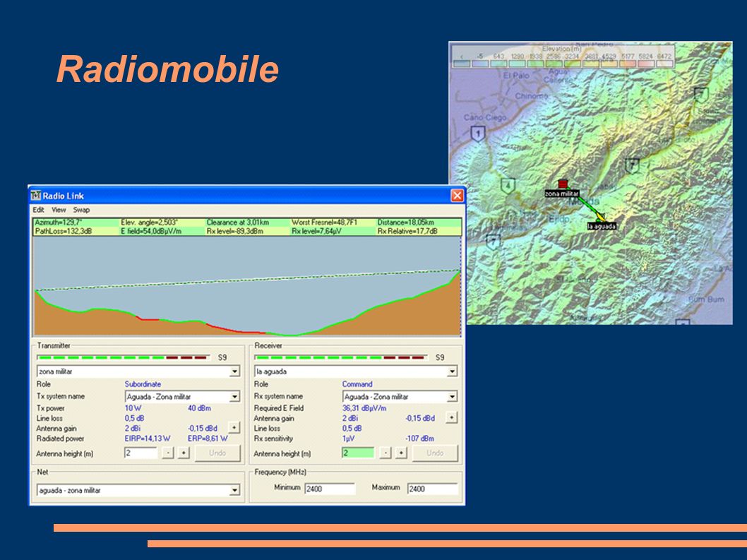Click the transmitter antenna gain plus button
The height and width of the screenshot is (560, 747).
(234, 427)
